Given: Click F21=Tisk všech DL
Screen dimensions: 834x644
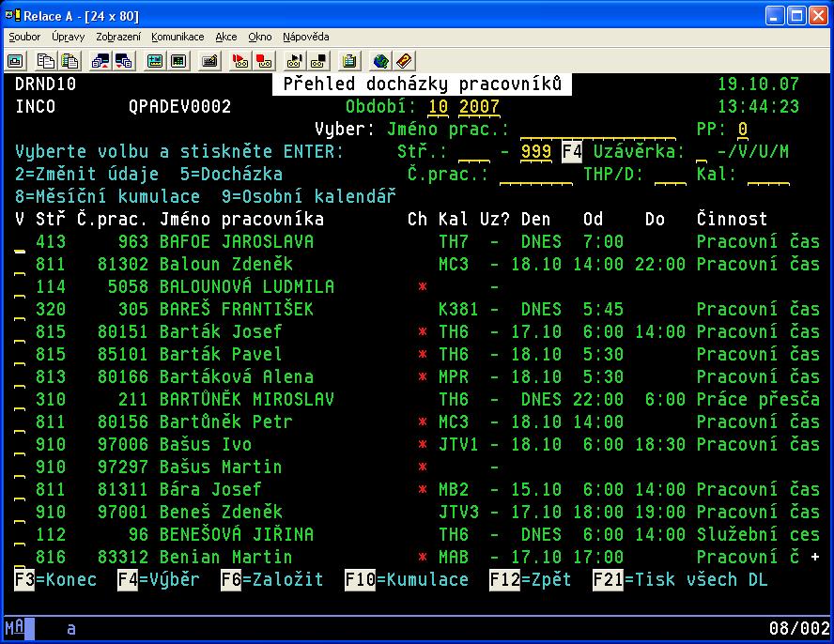Looking at the screenshot, I should coord(680,580).
